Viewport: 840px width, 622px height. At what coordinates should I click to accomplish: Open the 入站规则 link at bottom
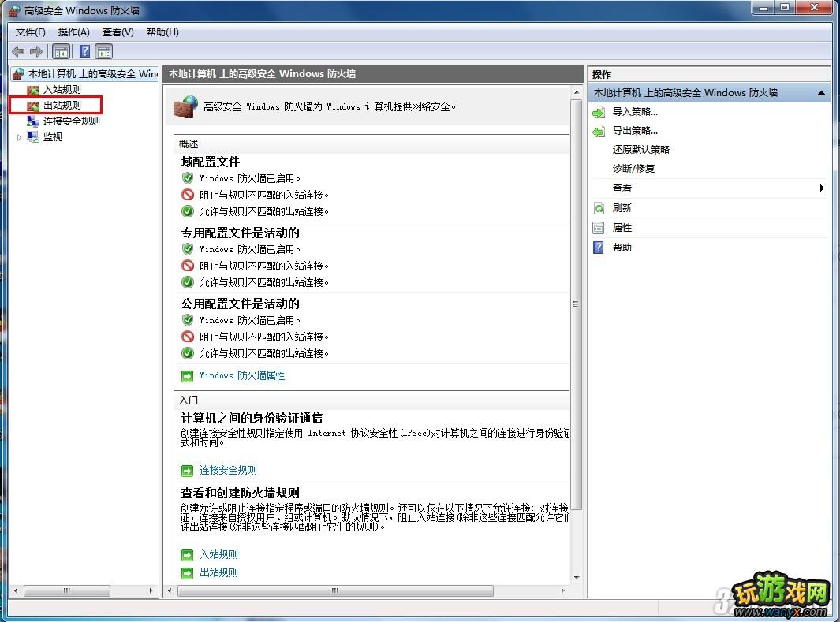coord(218,555)
